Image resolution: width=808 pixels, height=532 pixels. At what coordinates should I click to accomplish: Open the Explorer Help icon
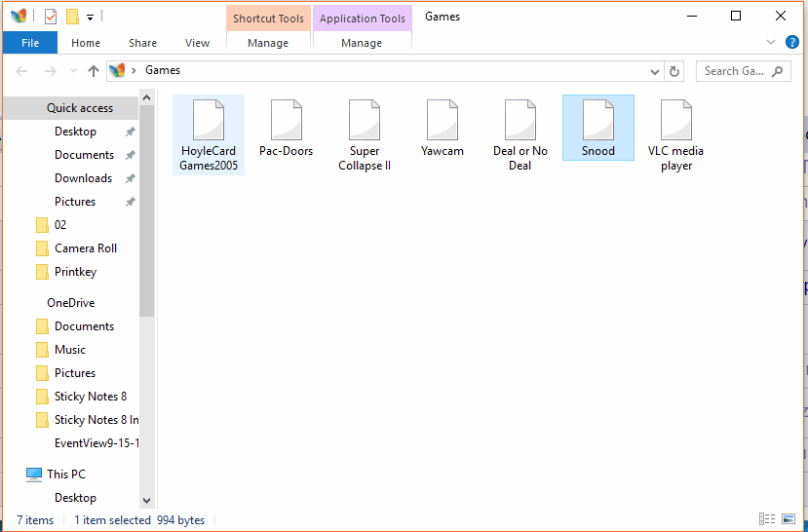pos(792,42)
